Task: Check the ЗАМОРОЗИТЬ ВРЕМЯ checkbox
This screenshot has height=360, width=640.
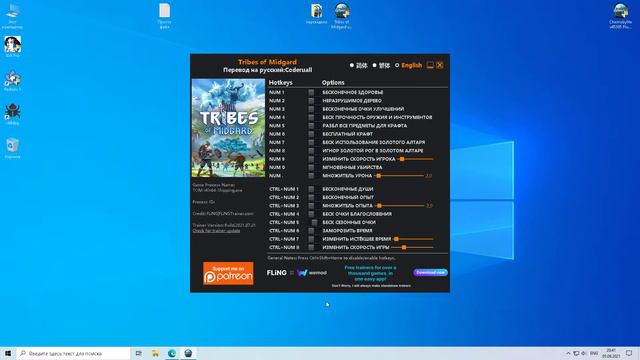Action: [311, 231]
